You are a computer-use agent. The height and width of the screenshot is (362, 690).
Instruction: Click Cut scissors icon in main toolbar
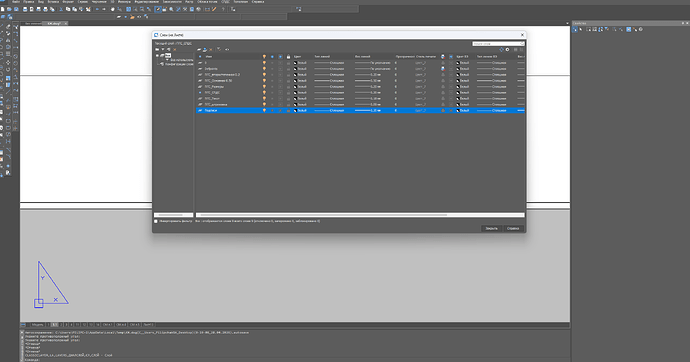coord(61,9)
